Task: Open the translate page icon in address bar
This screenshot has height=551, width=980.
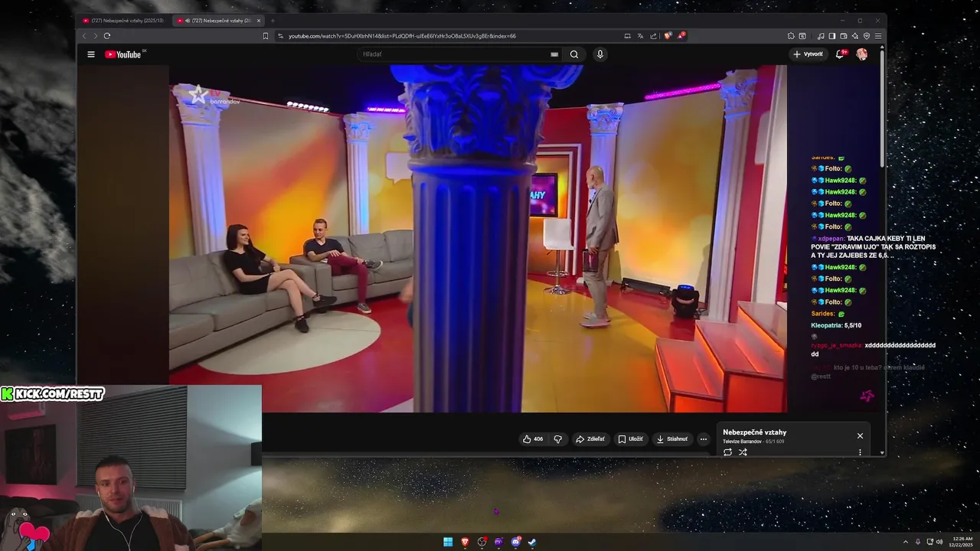Action: [x=640, y=36]
